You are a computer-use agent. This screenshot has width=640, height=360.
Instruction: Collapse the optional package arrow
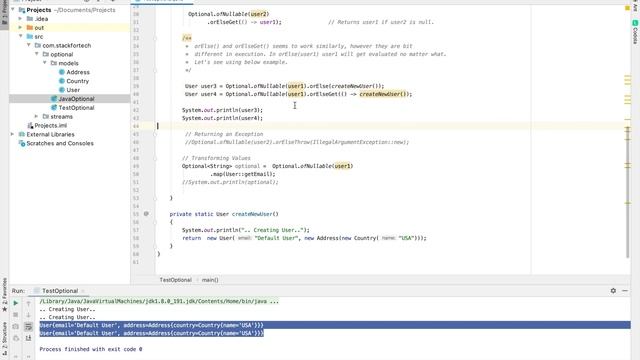coord(37,54)
